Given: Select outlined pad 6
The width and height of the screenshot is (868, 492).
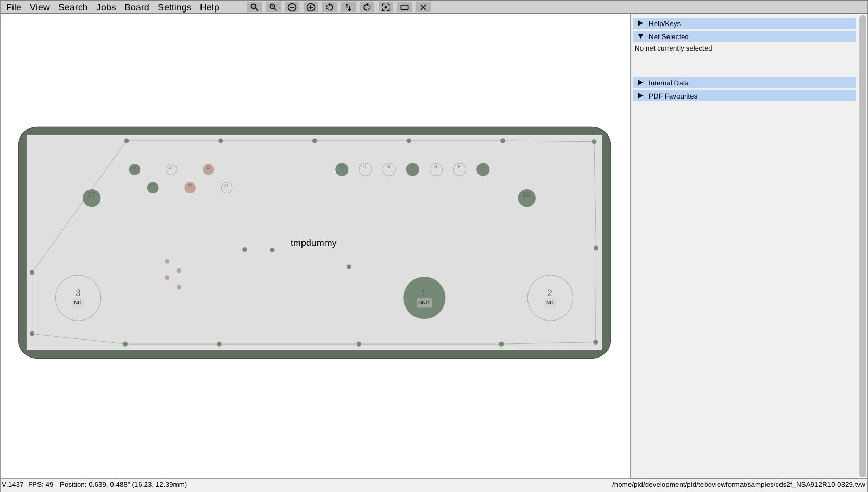Looking at the screenshot, I should click(436, 169).
